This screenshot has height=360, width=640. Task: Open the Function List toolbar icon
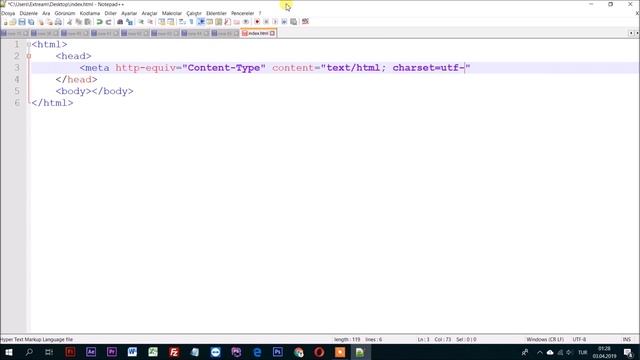pyautogui.click(x=227, y=22)
